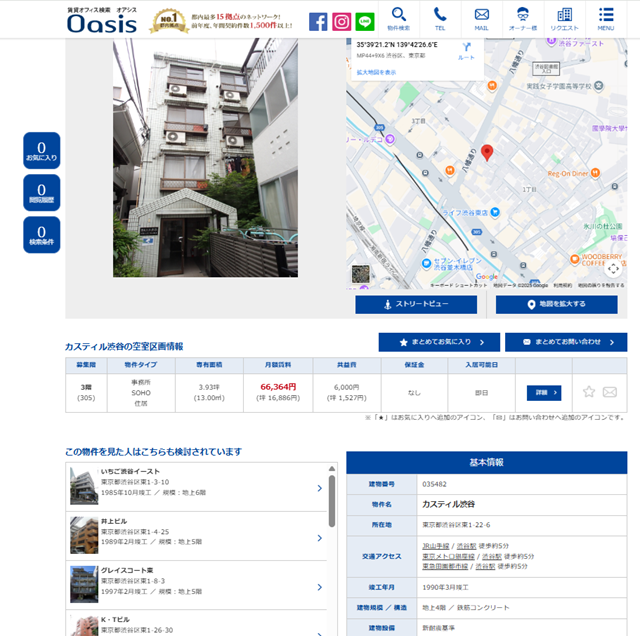This screenshot has height=636, width=640.
Task: Click the recommended listings scrollbar
Action: click(x=332, y=500)
